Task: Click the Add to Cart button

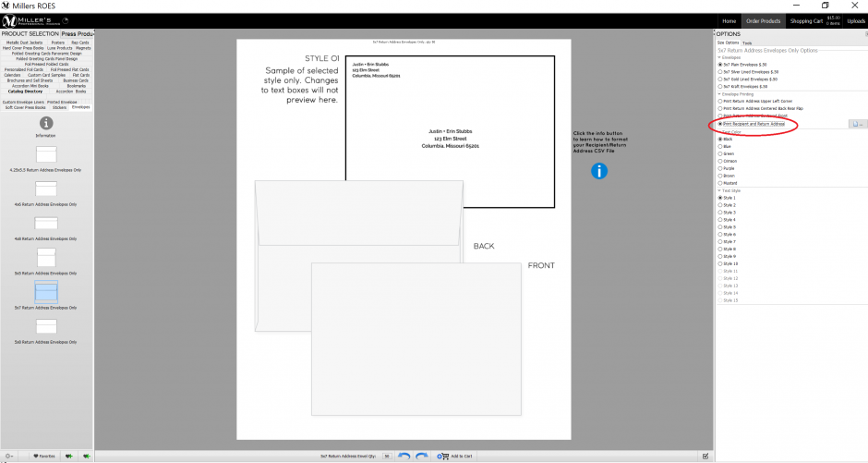Action: (x=455, y=457)
